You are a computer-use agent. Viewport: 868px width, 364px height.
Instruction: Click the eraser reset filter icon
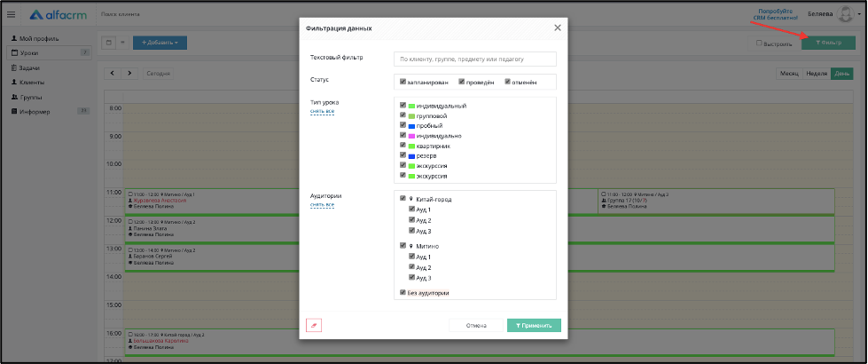click(314, 326)
